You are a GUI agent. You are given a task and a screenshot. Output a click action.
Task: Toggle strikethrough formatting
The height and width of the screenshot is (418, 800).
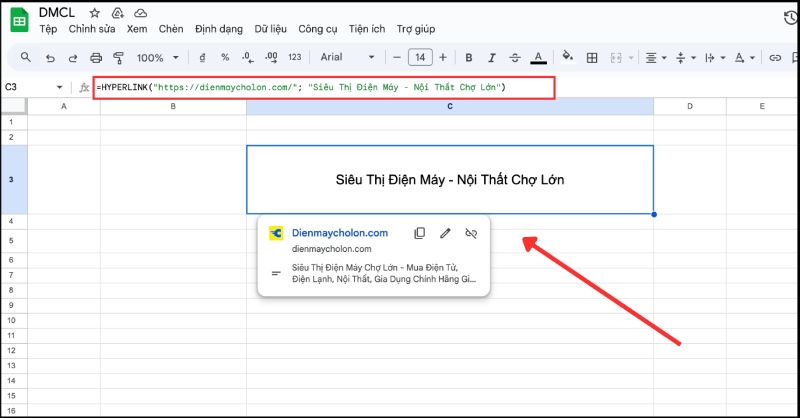pos(515,58)
